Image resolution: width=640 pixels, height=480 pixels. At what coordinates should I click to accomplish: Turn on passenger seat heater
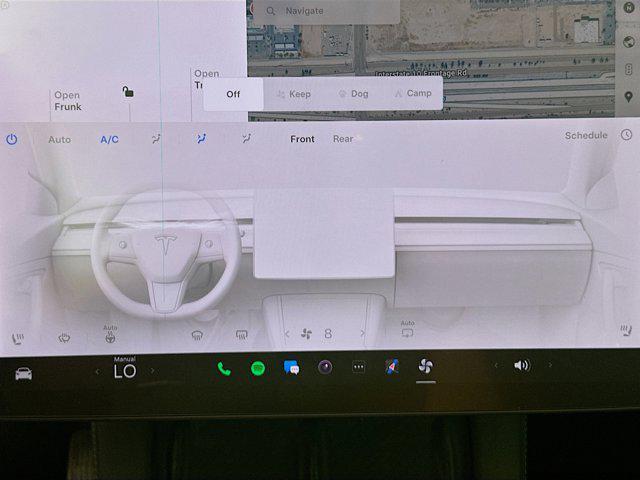[x=626, y=330]
